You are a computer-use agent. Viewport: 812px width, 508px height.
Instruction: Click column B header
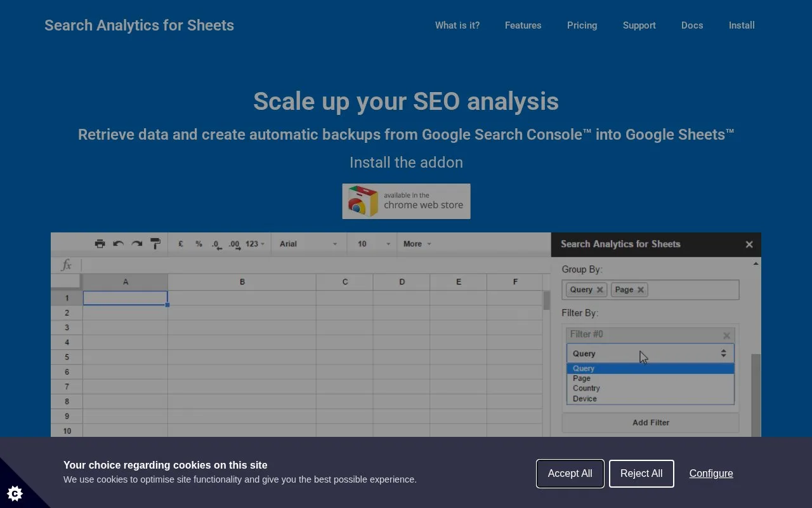(242, 282)
